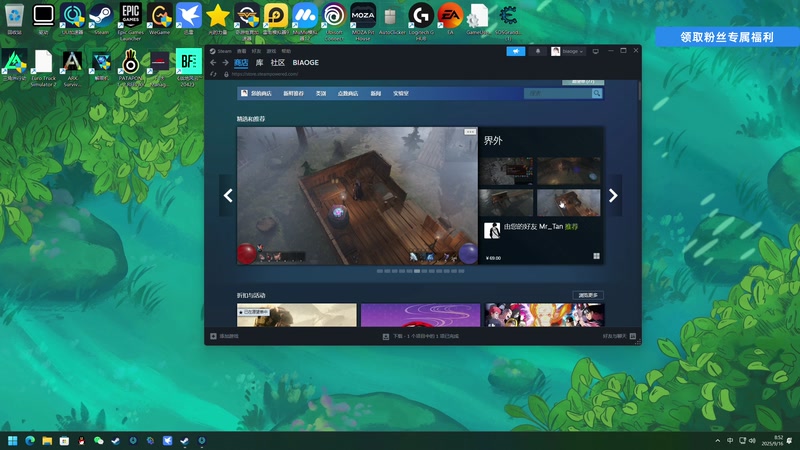
Task: Open MOZA Pit House shortcut
Action: click(x=363, y=20)
